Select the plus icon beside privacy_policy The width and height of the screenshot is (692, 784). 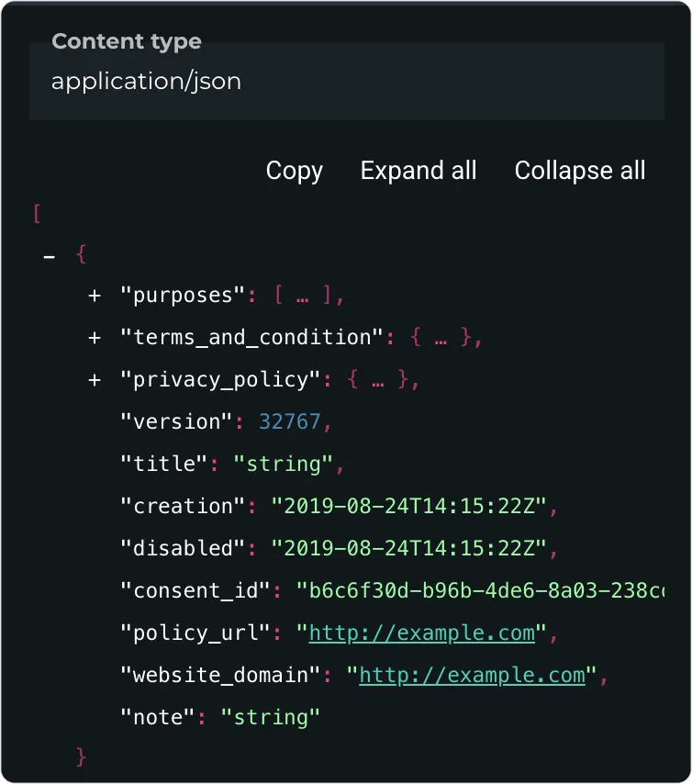coord(94,379)
